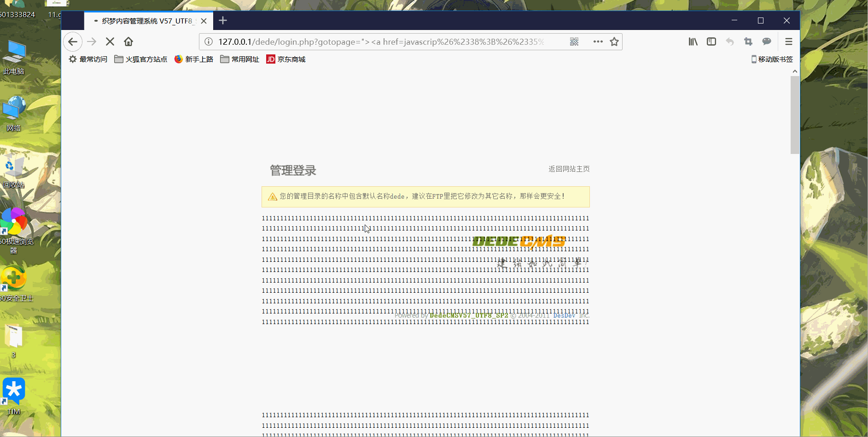Image resolution: width=868 pixels, height=437 pixels.
Task: Click the 返回网站主页 link
Action: click(x=569, y=169)
